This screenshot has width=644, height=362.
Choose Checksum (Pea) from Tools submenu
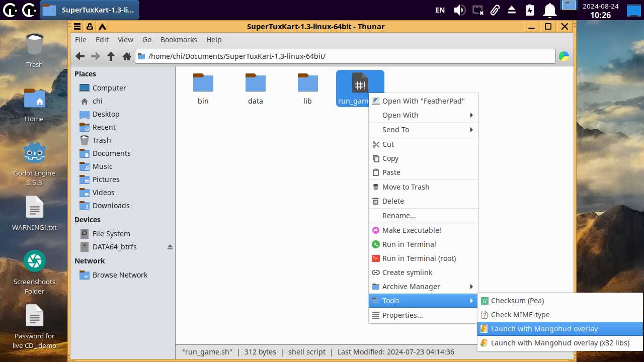click(x=560, y=301)
